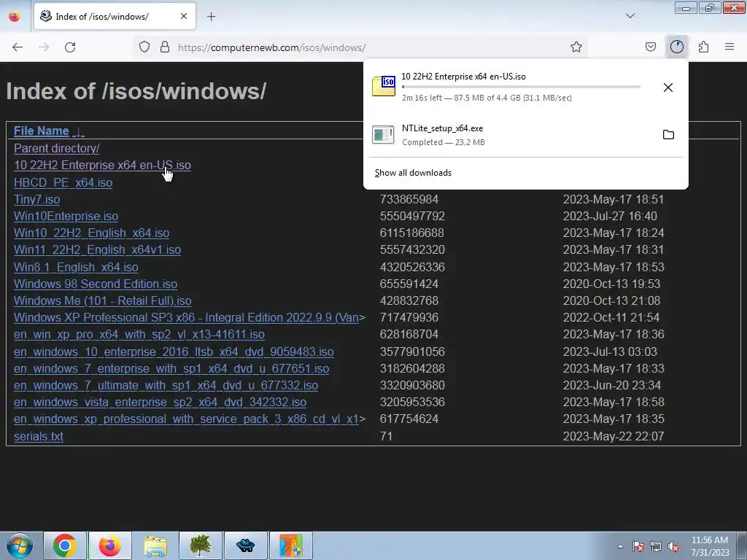Download en_windows_7_enterprise_with_sp1 ISO
Image resolution: width=747 pixels, height=560 pixels.
tap(171, 368)
